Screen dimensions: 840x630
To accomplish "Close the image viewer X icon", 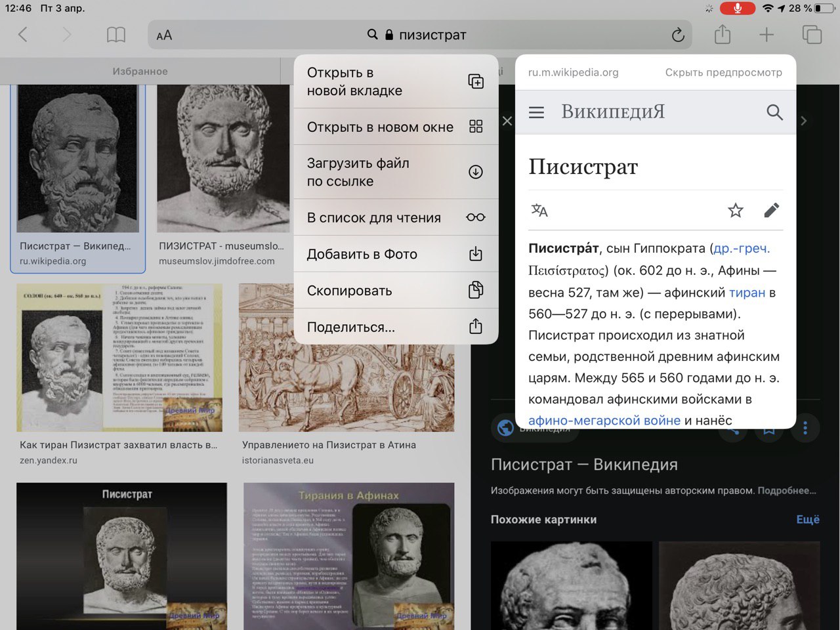I will (507, 121).
